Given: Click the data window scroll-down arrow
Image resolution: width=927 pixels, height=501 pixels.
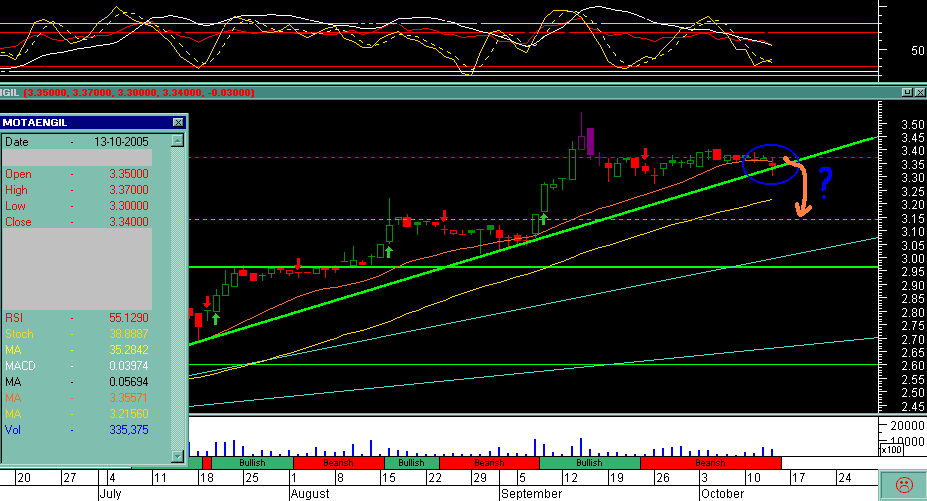Looking at the screenshot, I should [x=177, y=456].
